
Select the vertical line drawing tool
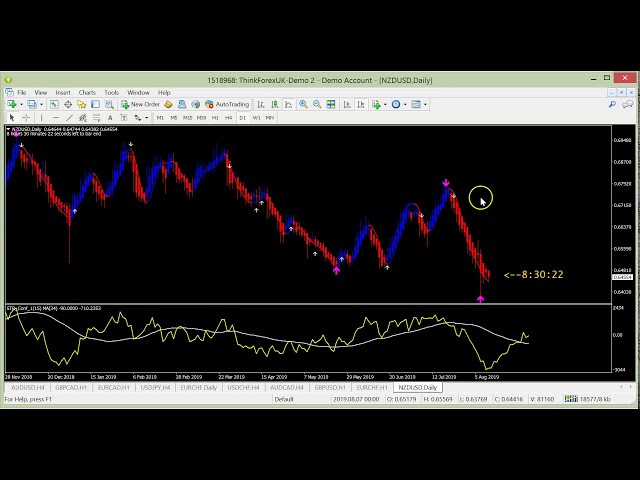(x=42, y=118)
